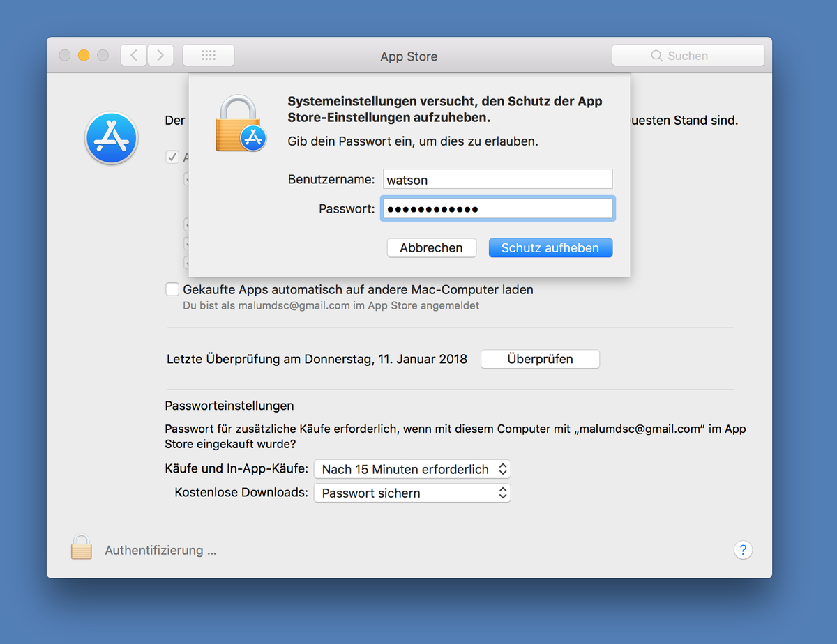837x644 pixels.
Task: Click the large blue App Store icon
Action: click(112, 138)
